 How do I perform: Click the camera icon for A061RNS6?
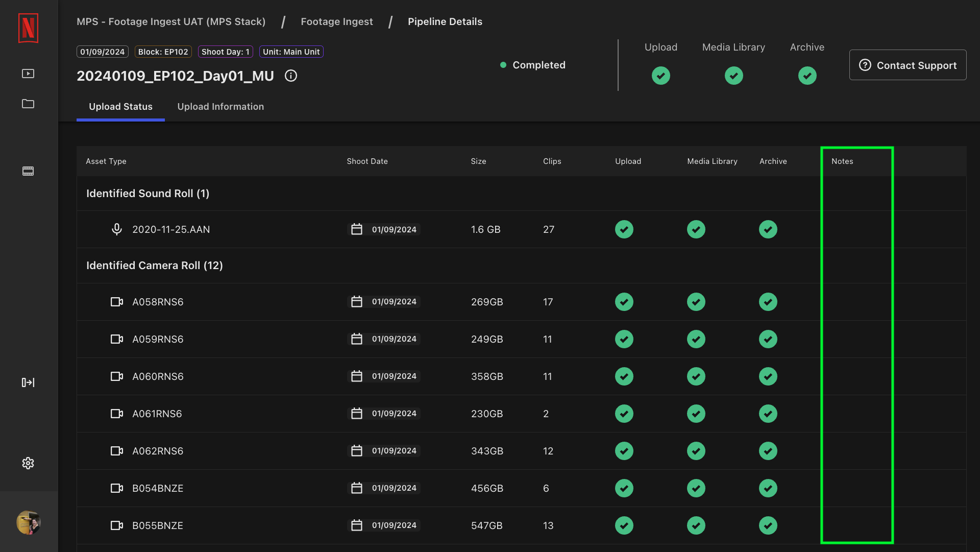(x=117, y=414)
